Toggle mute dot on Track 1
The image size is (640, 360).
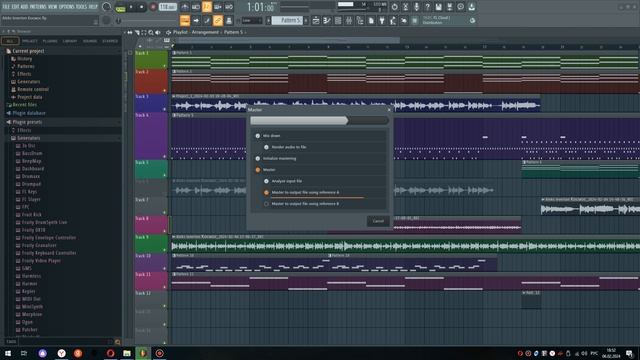click(x=165, y=66)
